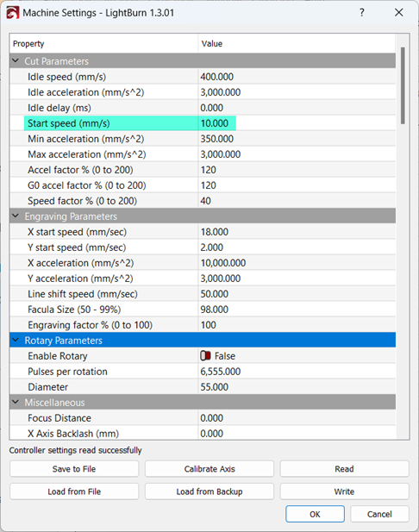419x532 pixels.
Task: Select the Idle delay (ms) row label
Action: tap(59, 108)
